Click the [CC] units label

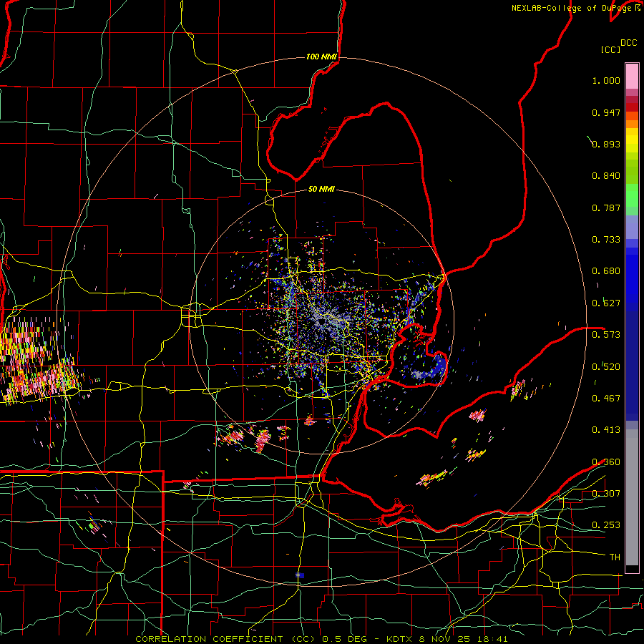click(x=610, y=49)
